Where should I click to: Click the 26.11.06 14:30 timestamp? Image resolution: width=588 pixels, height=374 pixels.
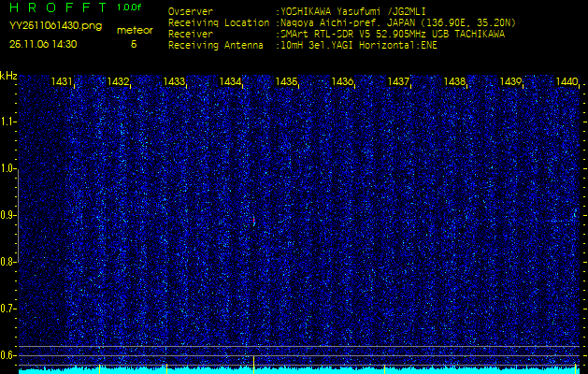(x=43, y=44)
